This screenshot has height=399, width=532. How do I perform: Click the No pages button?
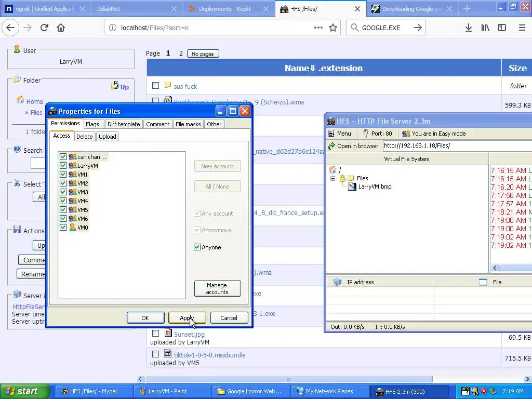click(x=203, y=54)
